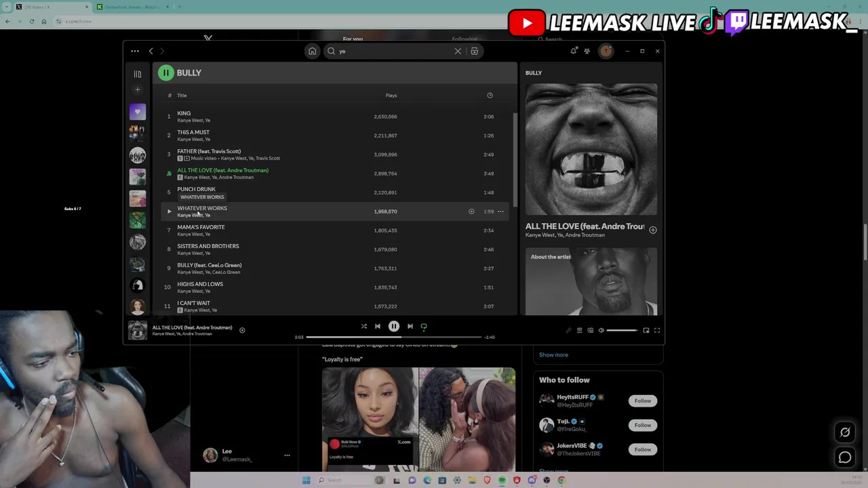868x488 pixels.
Task: Seek within the song progress bar
Action: (x=394, y=337)
